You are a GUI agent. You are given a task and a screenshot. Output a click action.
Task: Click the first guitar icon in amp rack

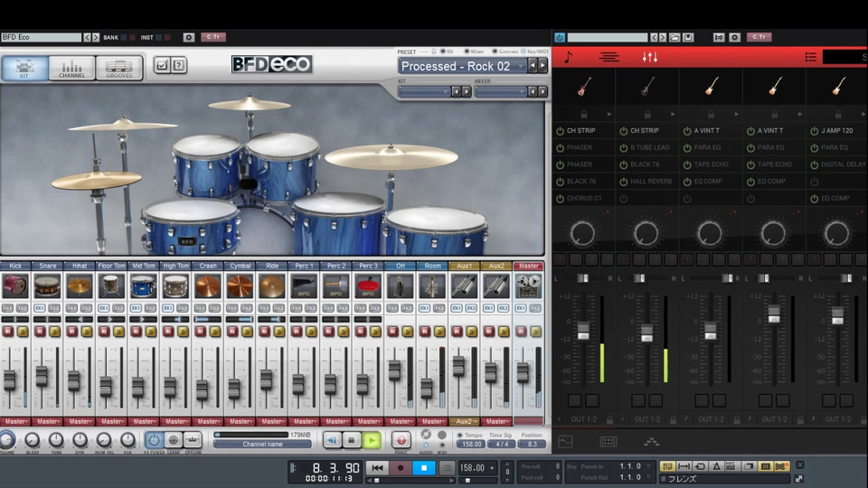click(x=584, y=87)
